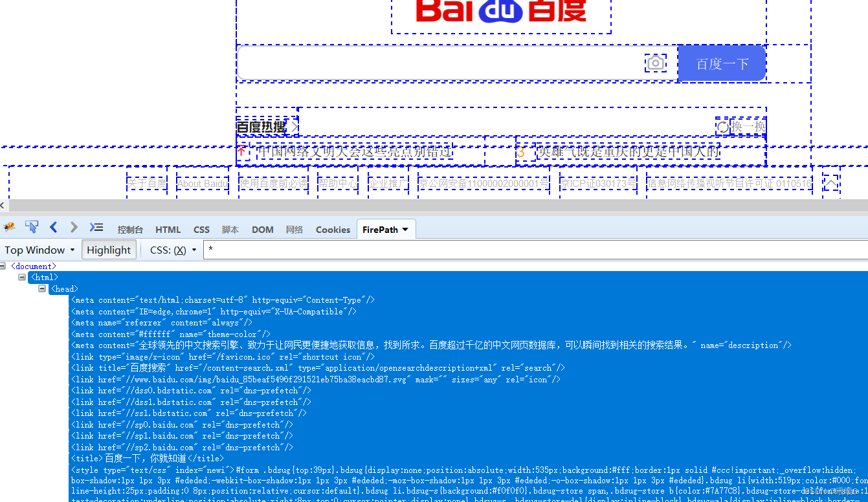This screenshot has height=502, width=868.
Task: Collapse the <head> tree node
Action: 42,289
